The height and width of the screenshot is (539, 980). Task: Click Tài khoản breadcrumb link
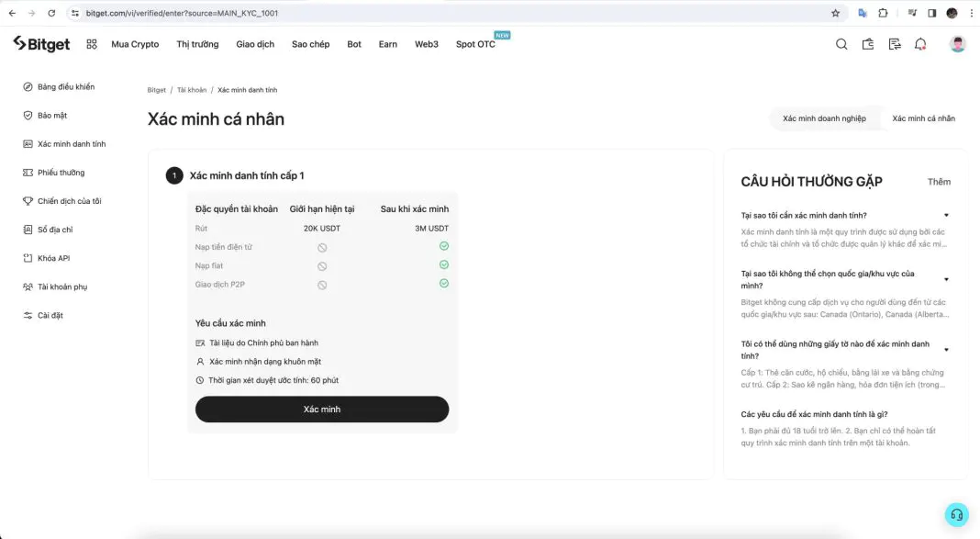[x=191, y=90]
